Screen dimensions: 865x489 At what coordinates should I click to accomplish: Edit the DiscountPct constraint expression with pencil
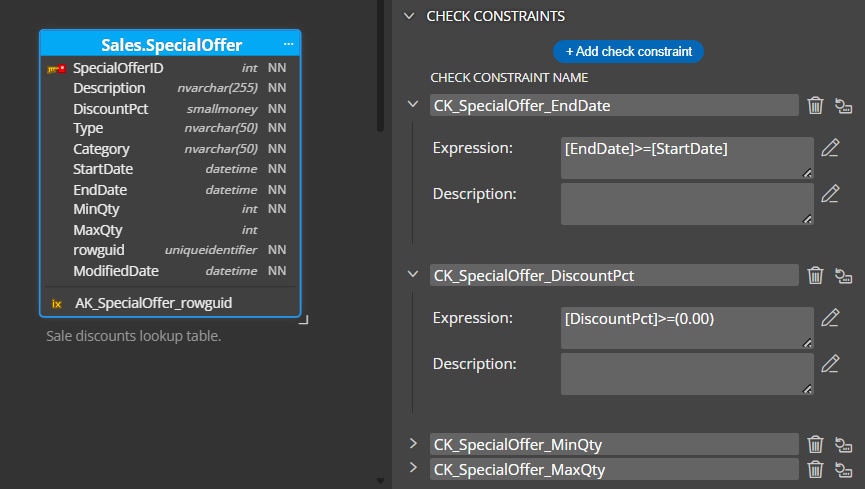tap(830, 318)
